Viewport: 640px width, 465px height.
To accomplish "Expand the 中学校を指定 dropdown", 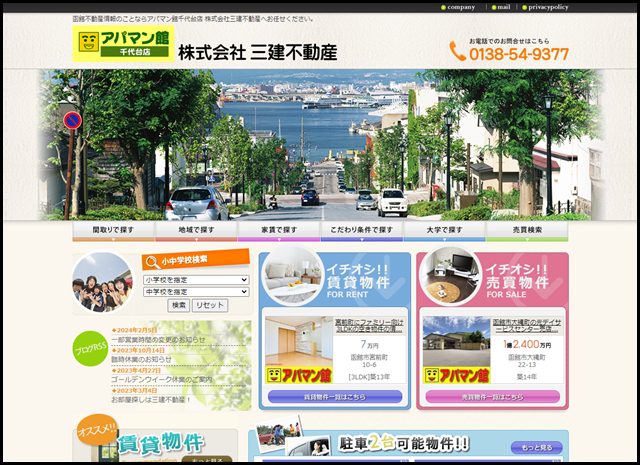I will [x=196, y=292].
